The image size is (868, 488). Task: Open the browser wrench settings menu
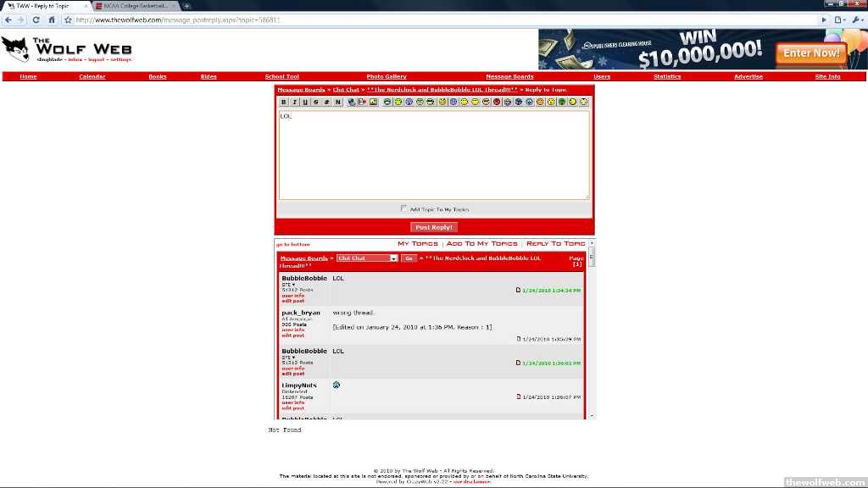[857, 19]
